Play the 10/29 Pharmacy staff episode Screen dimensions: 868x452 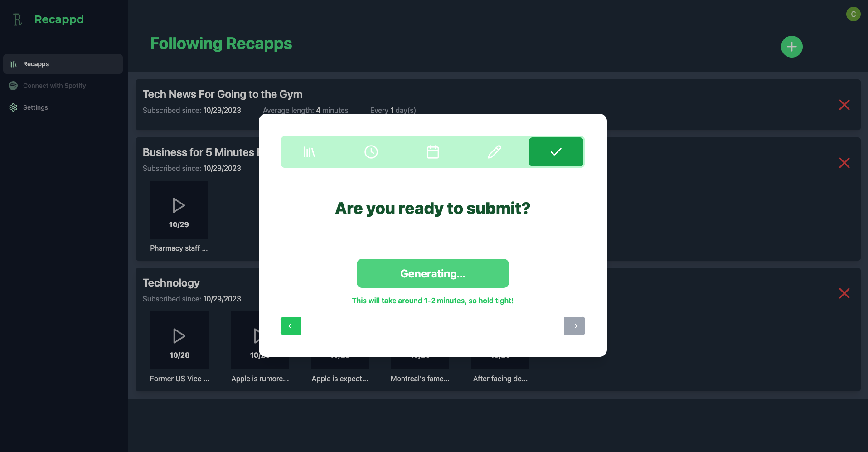(179, 210)
